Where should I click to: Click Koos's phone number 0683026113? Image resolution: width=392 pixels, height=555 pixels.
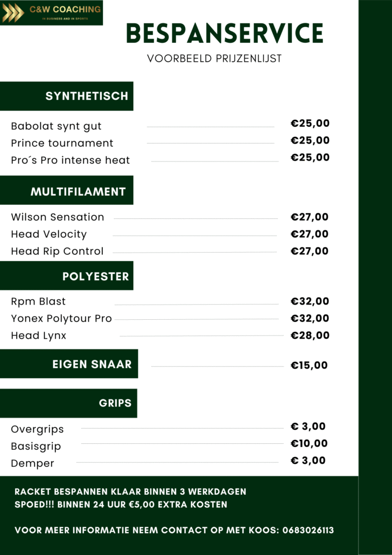[x=308, y=530]
